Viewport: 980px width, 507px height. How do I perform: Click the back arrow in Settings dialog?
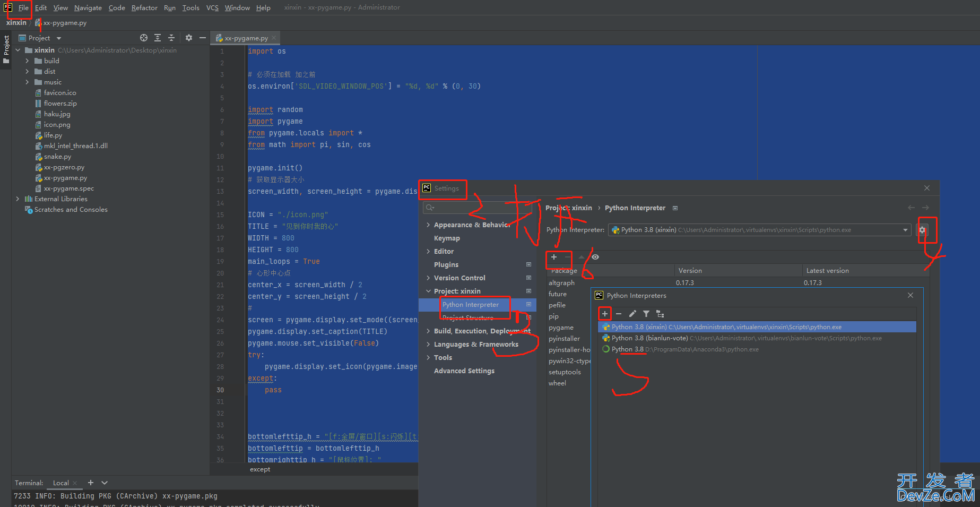[911, 208]
